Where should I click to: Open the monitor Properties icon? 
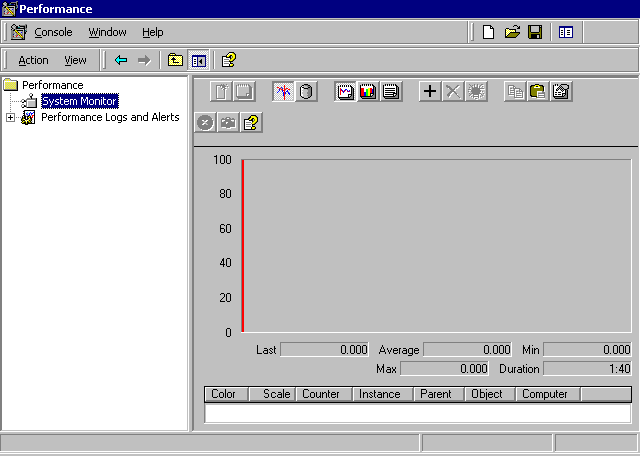coord(561,92)
